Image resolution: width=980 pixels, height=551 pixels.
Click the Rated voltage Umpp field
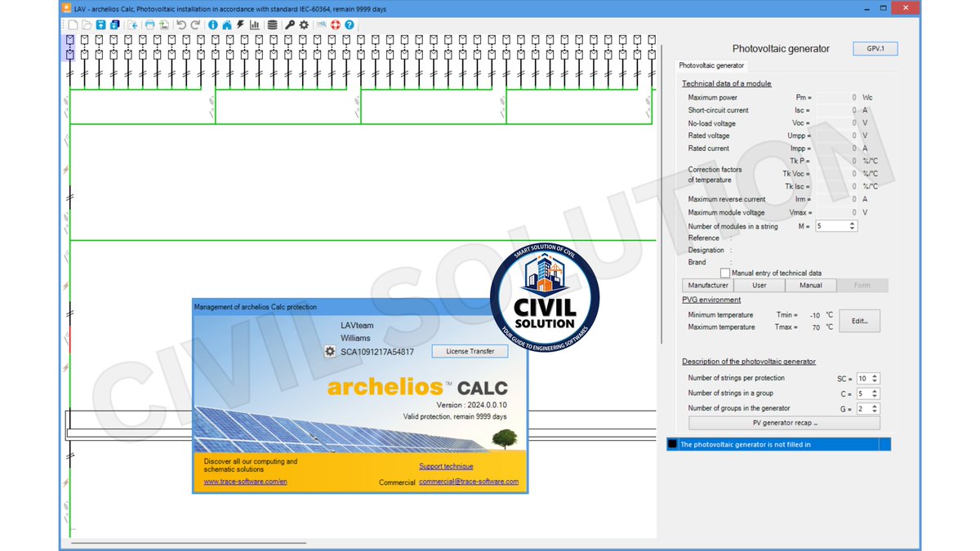coord(837,136)
